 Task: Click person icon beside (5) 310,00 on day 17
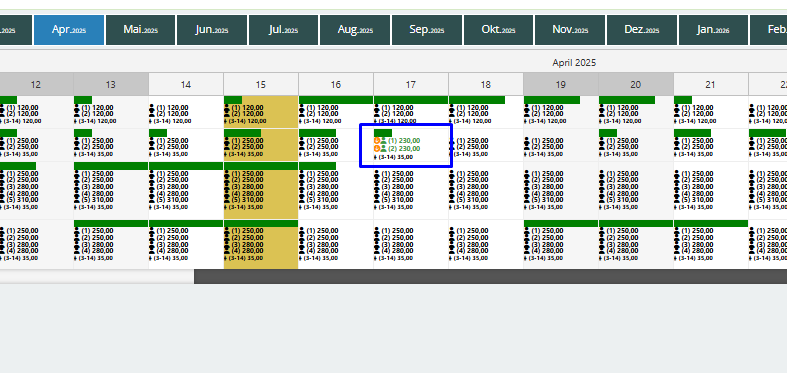377,200
